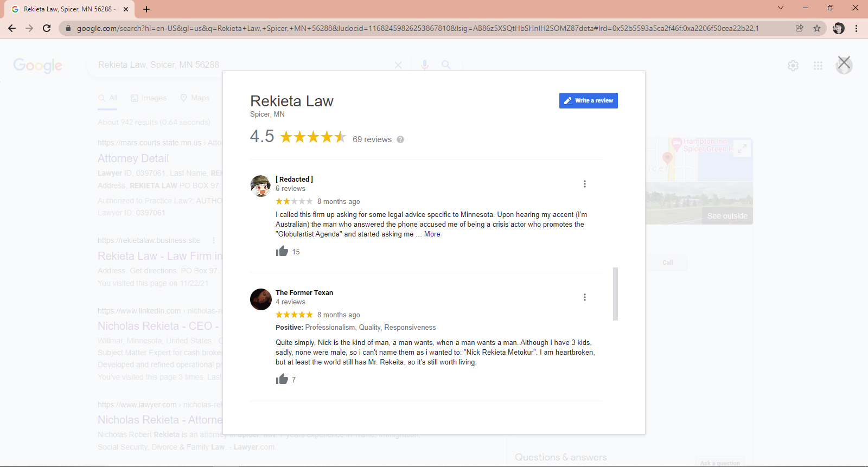Click the 69 reviews text
Image resolution: width=868 pixels, height=467 pixels.
[372, 139]
